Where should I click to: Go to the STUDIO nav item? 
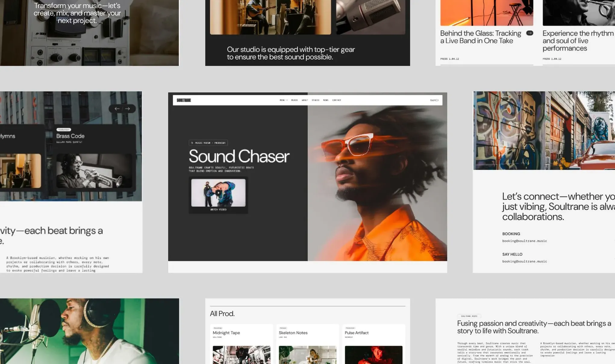pyautogui.click(x=315, y=100)
